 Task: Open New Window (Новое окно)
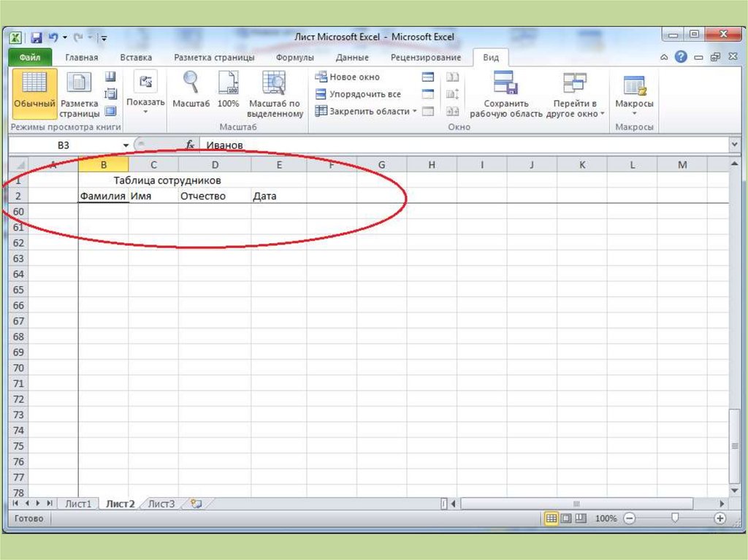(x=347, y=77)
